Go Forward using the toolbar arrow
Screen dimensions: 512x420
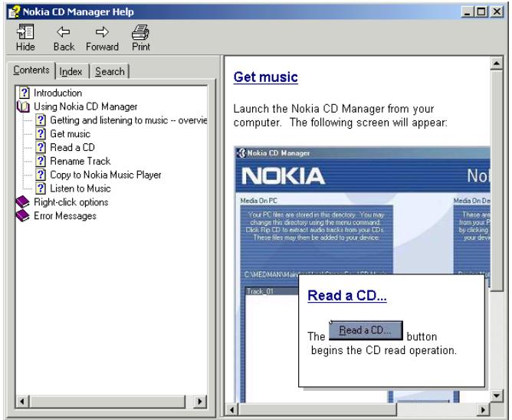102,32
